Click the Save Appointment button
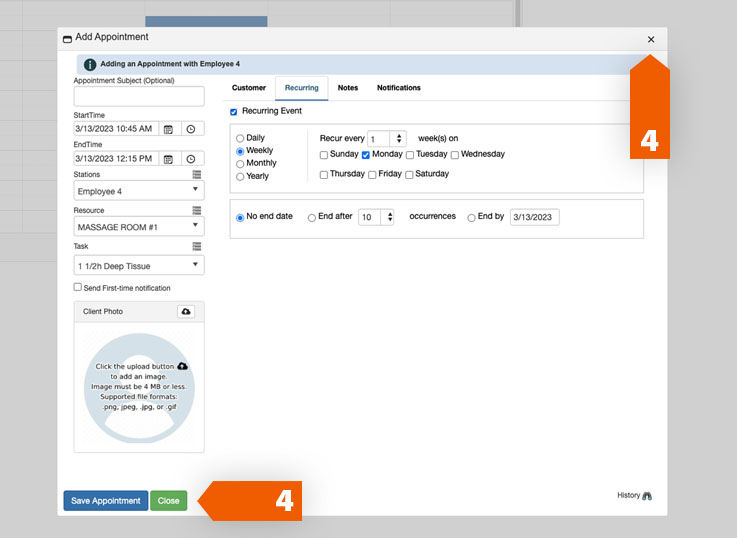The width and height of the screenshot is (737, 538). tap(106, 501)
